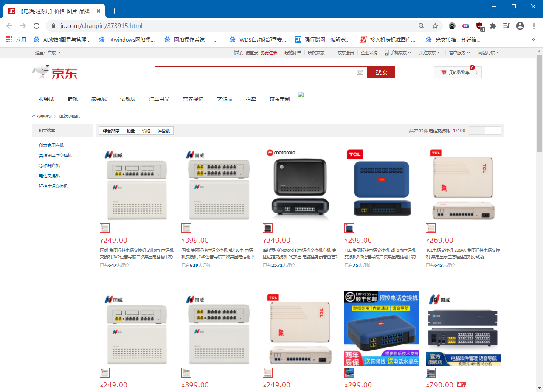The image size is (543, 392).
Task: Expand the 客户服务 dropdown
Action: coord(459,53)
